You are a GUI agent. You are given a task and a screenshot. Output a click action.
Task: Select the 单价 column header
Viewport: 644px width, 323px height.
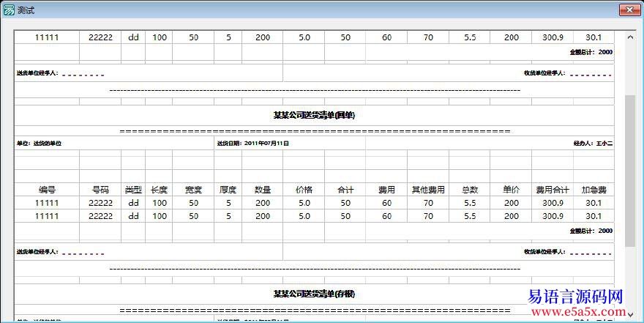tap(511, 190)
